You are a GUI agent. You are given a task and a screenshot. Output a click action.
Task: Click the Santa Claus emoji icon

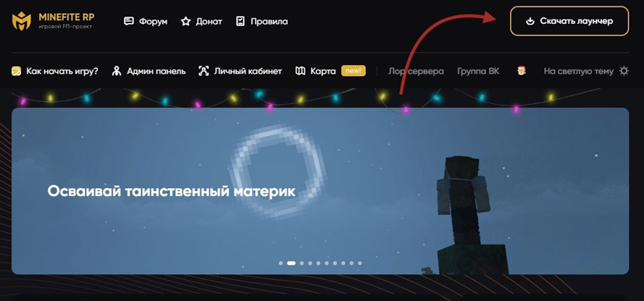click(x=522, y=71)
